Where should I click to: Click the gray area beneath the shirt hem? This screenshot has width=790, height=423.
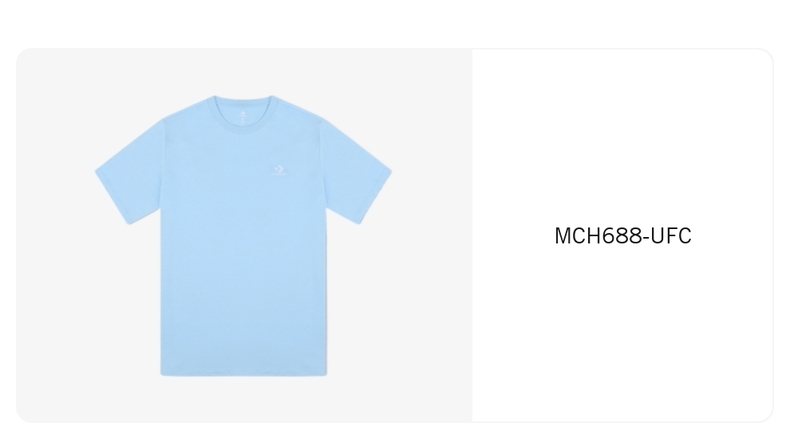(x=244, y=400)
